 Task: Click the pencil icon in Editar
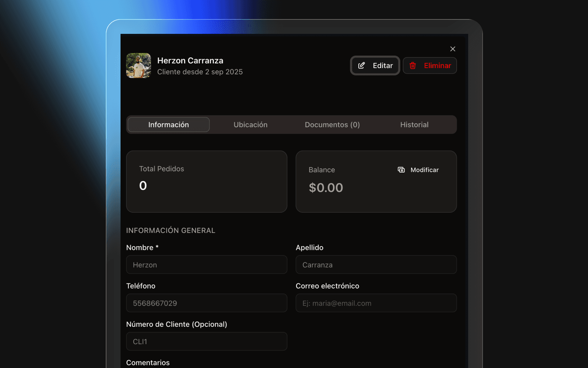[x=362, y=66]
